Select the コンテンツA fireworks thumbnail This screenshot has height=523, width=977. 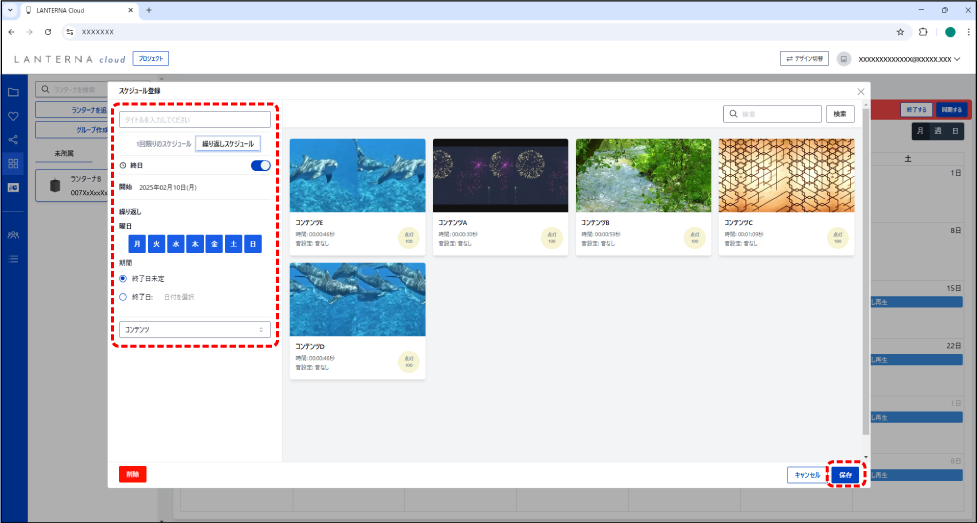500,175
